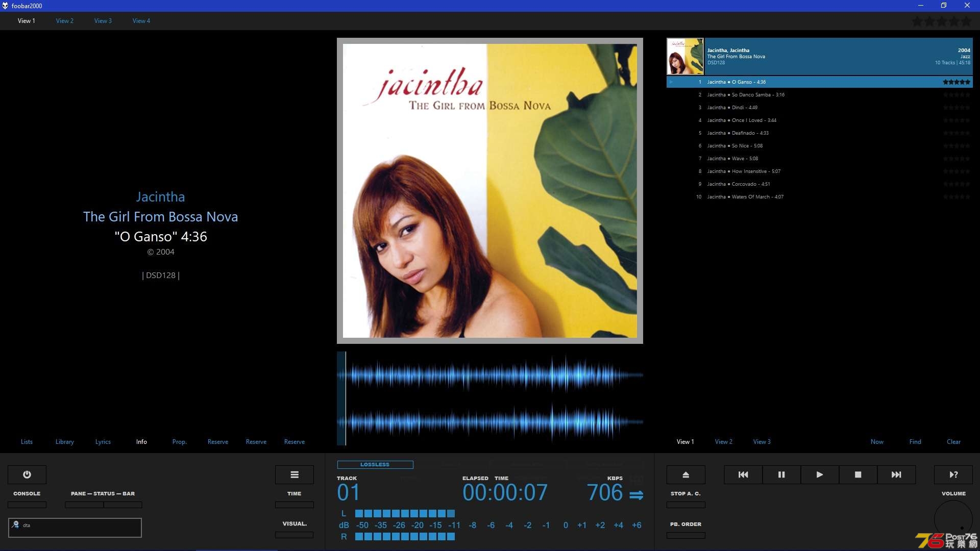
Task: Switch to View 2 tab at the top
Action: (x=65, y=21)
